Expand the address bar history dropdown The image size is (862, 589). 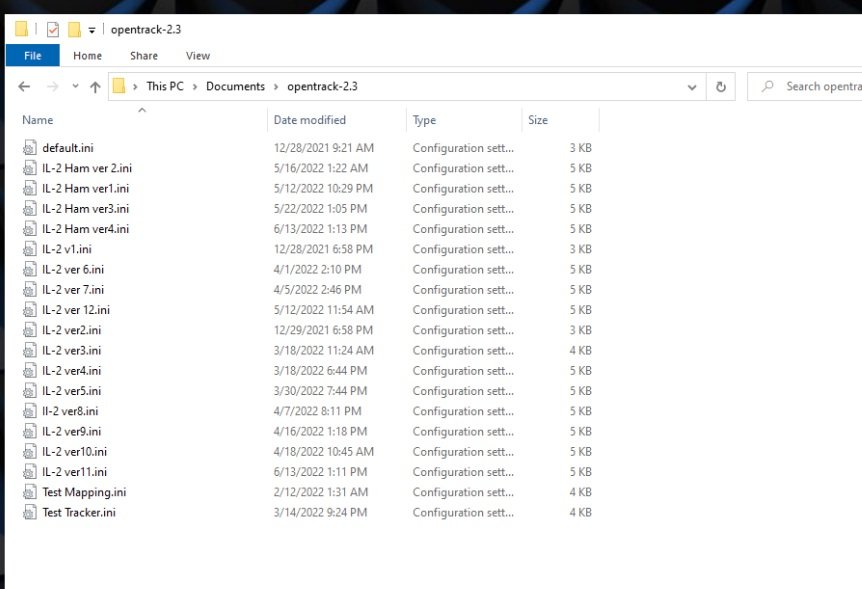692,87
